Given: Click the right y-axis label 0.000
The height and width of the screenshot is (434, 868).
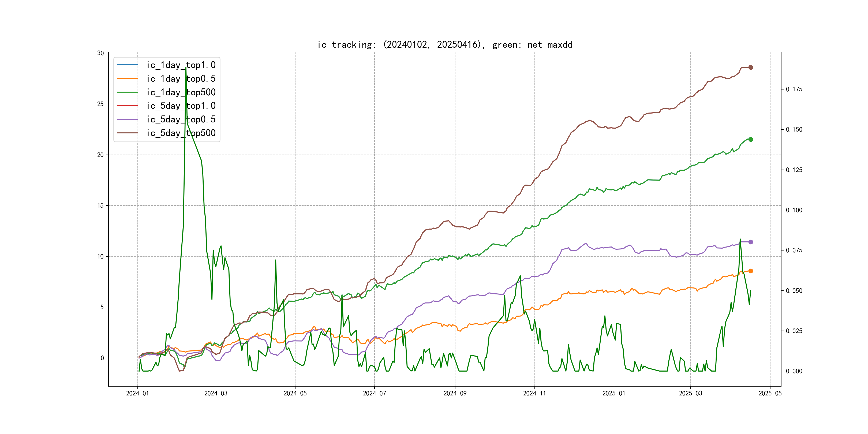Looking at the screenshot, I should (x=794, y=371).
